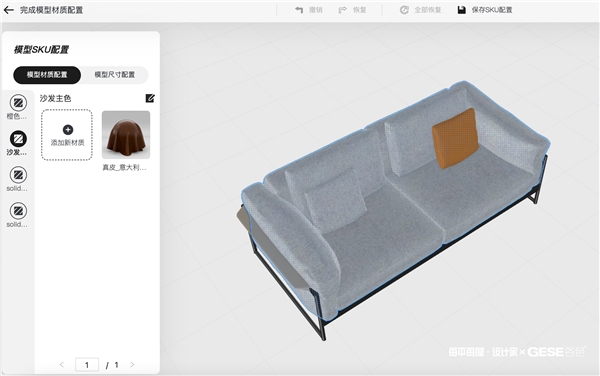This screenshot has width=600, height=376.
Task: Switch to 模型材质配置 tab
Action: (47, 75)
